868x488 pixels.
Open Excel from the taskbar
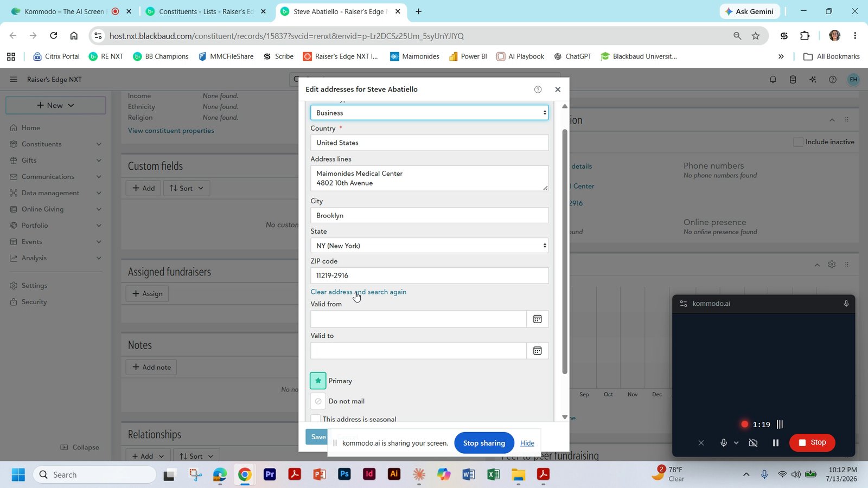(x=493, y=474)
